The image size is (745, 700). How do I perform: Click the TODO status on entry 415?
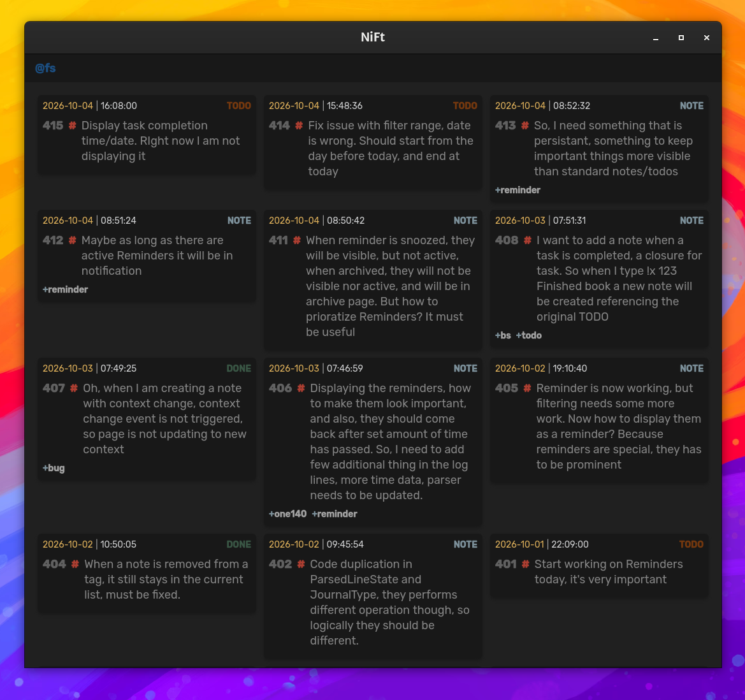[239, 106]
